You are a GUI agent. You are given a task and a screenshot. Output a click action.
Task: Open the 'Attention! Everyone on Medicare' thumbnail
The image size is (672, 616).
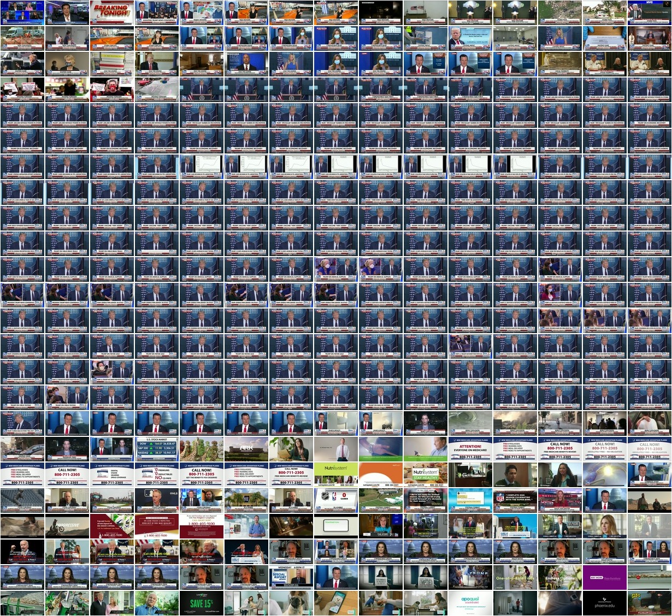pyautogui.click(x=470, y=448)
